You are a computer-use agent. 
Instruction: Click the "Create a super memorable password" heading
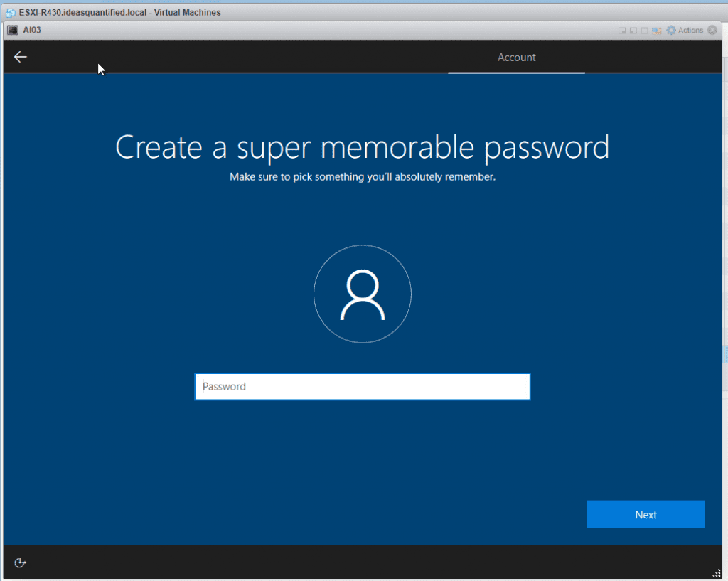362,148
